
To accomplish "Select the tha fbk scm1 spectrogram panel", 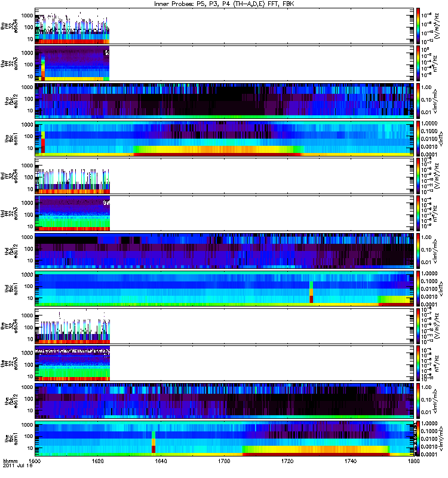I will tap(225, 139).
